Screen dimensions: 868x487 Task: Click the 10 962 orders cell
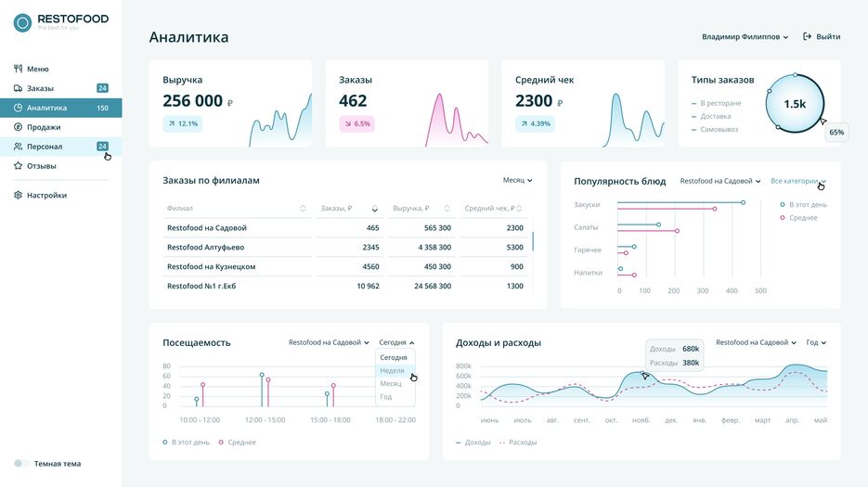[x=369, y=286]
